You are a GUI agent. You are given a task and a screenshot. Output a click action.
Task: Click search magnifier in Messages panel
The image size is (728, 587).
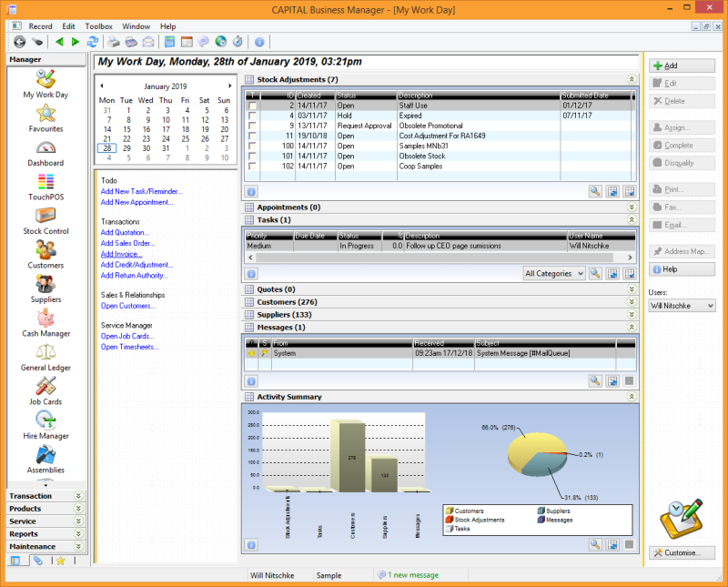[x=595, y=380]
